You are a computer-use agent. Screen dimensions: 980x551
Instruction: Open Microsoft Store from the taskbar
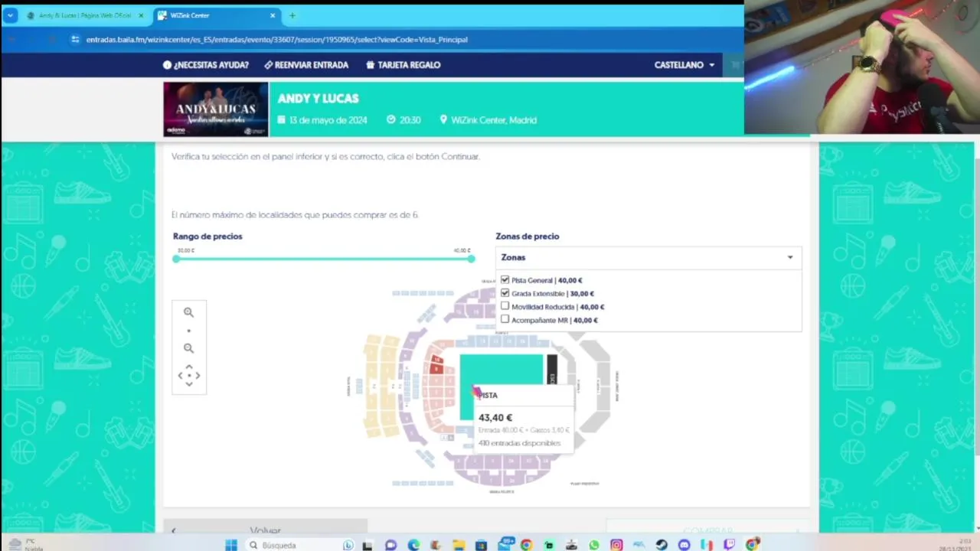tap(481, 545)
